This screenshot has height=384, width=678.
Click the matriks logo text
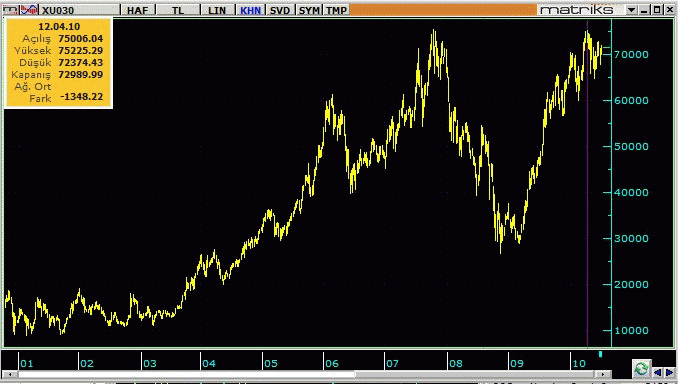tap(576, 10)
